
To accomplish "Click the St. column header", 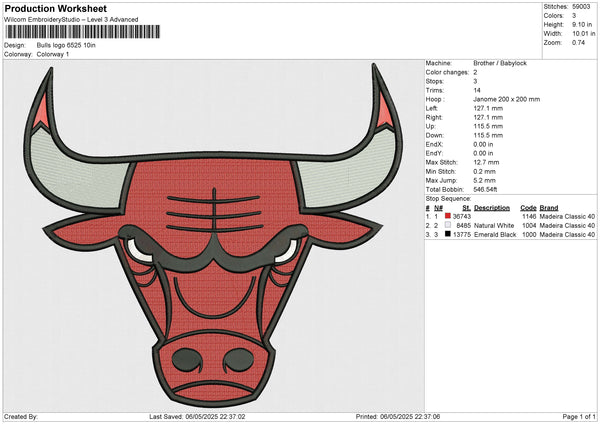I will (466, 208).
